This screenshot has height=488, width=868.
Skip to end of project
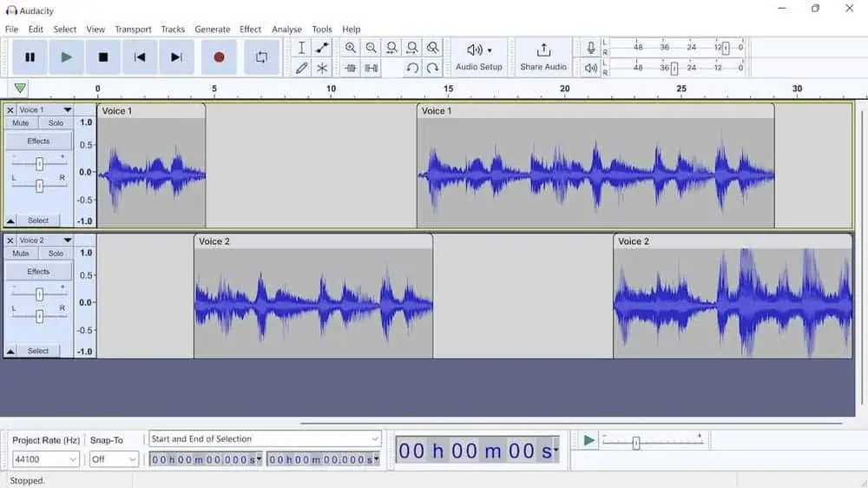176,57
